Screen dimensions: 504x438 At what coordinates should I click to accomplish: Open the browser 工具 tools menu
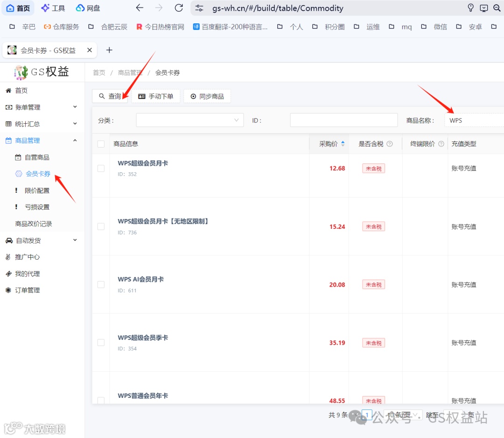click(53, 8)
